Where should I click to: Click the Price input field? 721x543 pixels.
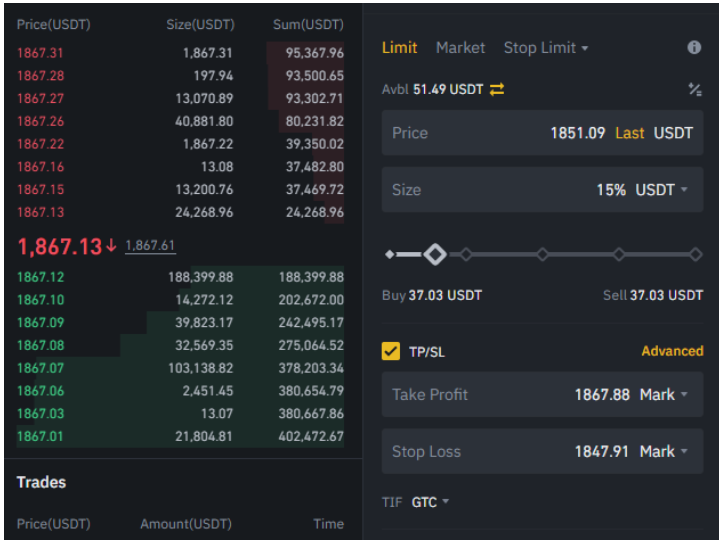(500, 133)
